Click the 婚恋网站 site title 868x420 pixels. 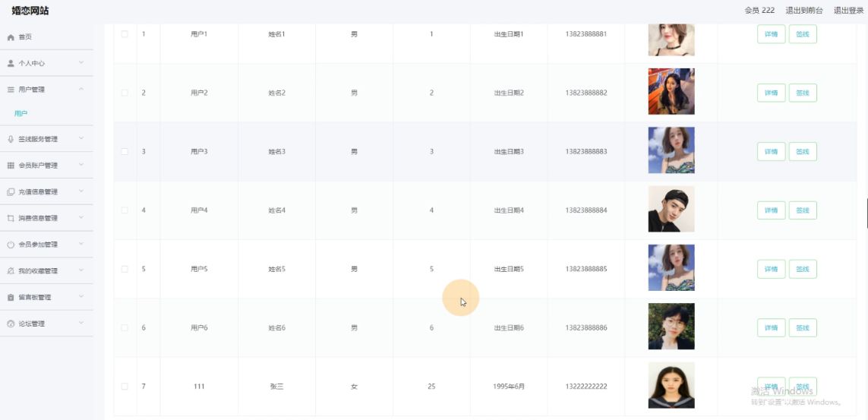[x=30, y=11]
